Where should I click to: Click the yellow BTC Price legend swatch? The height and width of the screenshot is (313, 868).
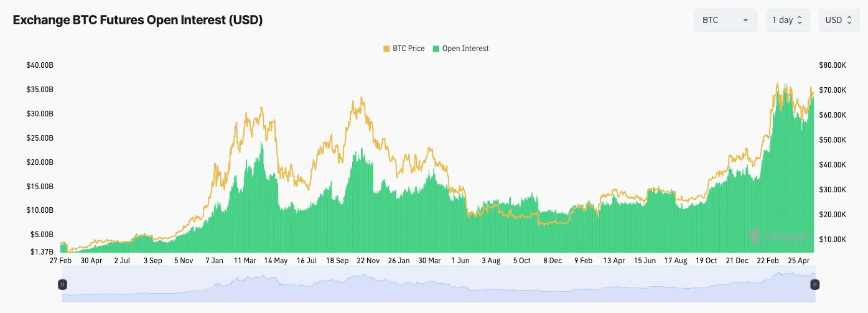tap(386, 49)
